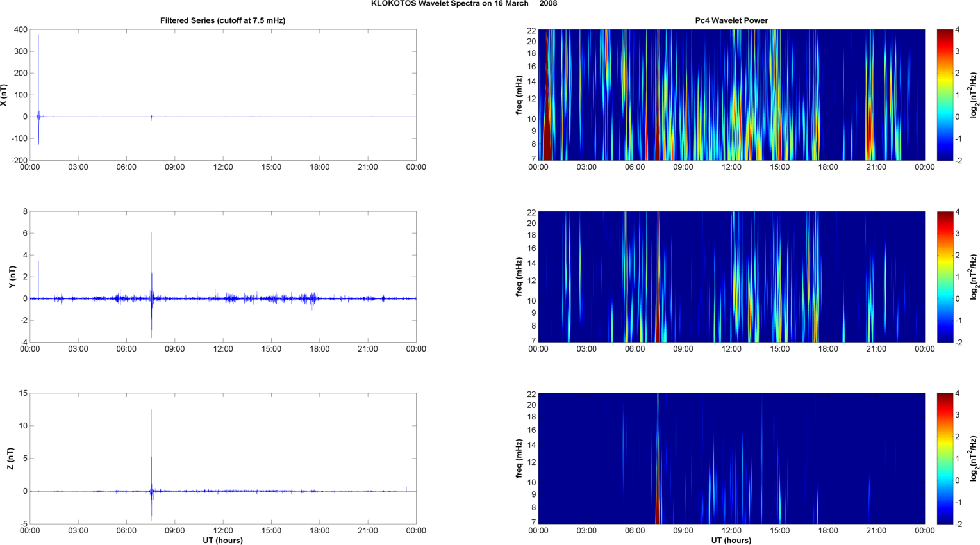Viewport: 980px width, 545px height.
Task: Click the red vertical band in bottom spectrogram
Action: tap(658, 459)
